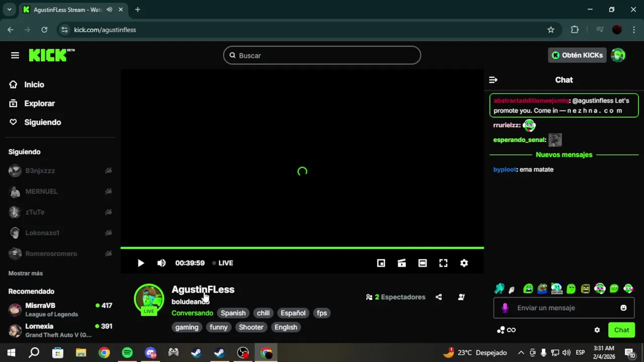
Task: Select the English tag
Action: 286,327
